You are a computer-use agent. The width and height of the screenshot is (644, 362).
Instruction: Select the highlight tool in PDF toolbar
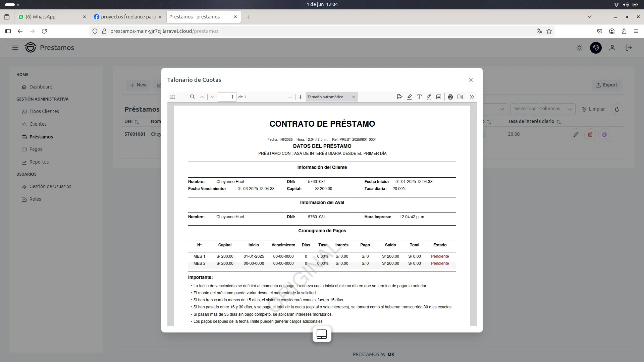[x=409, y=97]
